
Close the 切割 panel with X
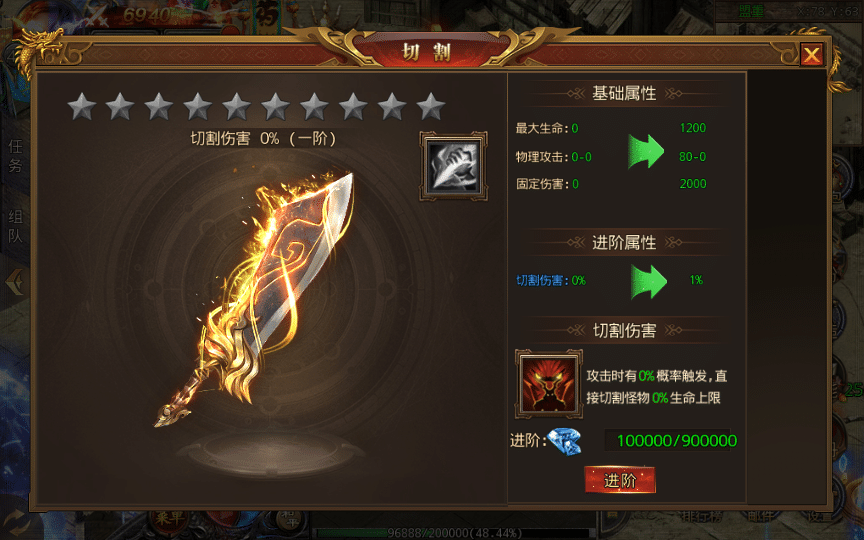(x=812, y=55)
